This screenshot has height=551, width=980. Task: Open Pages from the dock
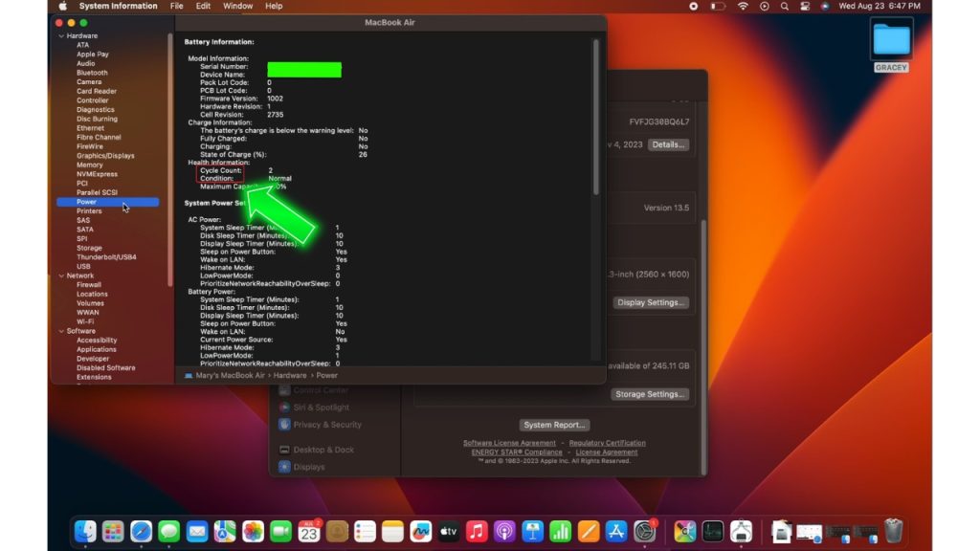(589, 532)
